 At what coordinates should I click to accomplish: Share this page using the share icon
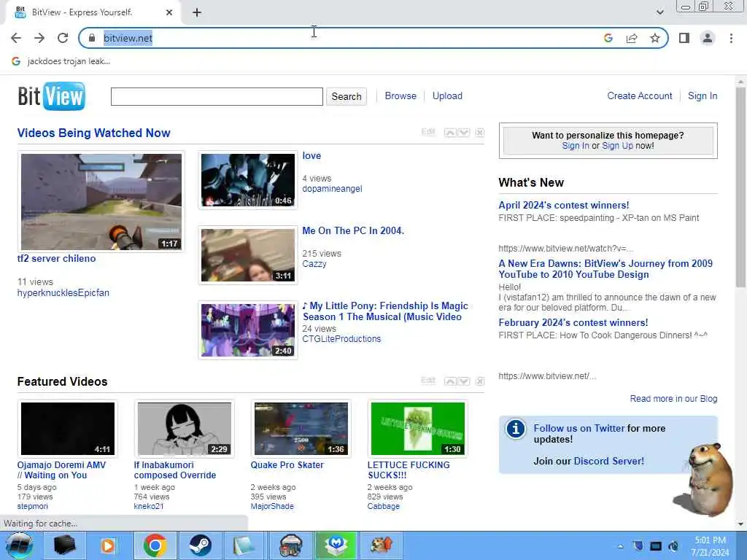coord(632,38)
